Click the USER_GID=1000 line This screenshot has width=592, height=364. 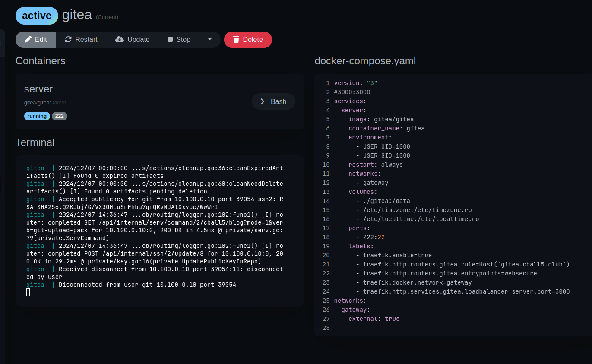pyautogui.click(x=383, y=155)
